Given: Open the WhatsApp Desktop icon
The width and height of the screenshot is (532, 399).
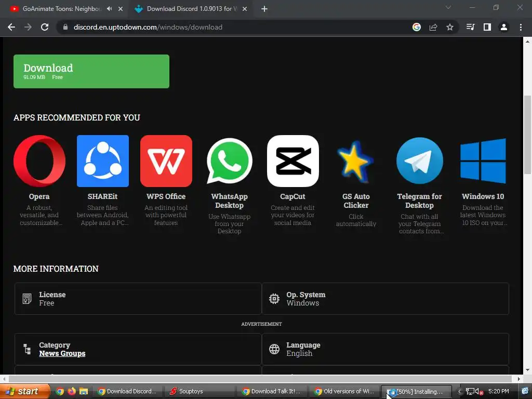Looking at the screenshot, I should tap(229, 161).
